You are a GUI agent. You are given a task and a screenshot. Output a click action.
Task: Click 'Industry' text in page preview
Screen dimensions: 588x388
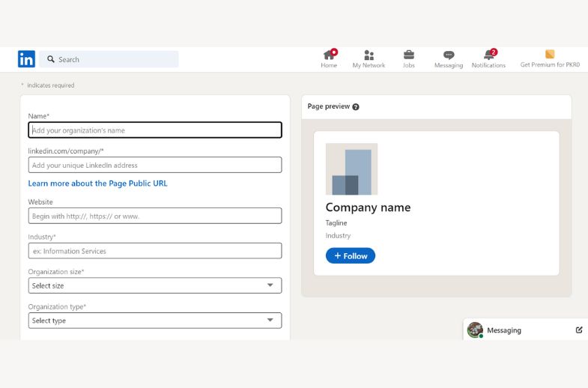click(338, 235)
